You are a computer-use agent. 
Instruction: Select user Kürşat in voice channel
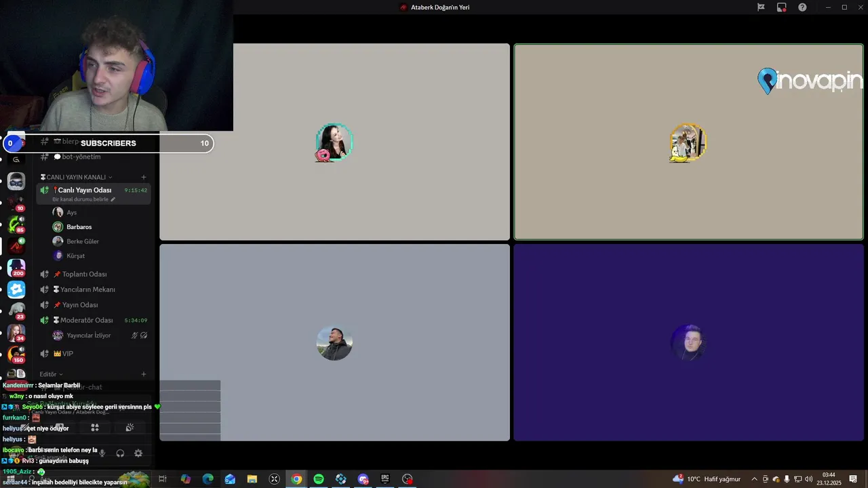(x=100, y=256)
